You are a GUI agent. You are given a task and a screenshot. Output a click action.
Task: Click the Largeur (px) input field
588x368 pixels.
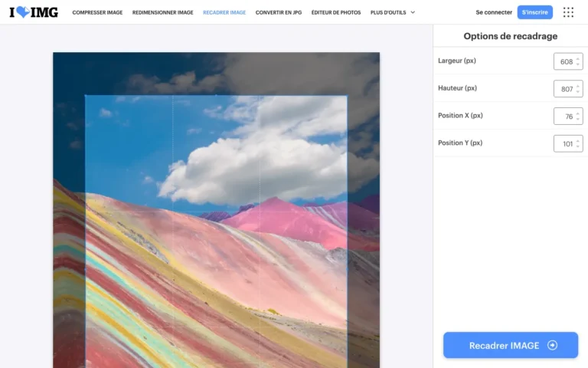(x=568, y=61)
